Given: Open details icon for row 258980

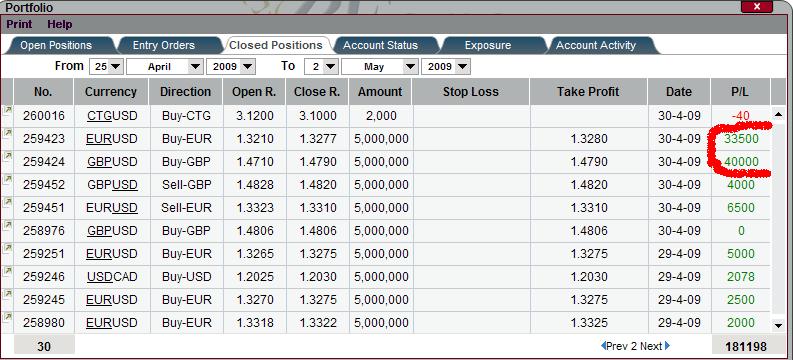Looking at the screenshot, I should tap(7, 318).
